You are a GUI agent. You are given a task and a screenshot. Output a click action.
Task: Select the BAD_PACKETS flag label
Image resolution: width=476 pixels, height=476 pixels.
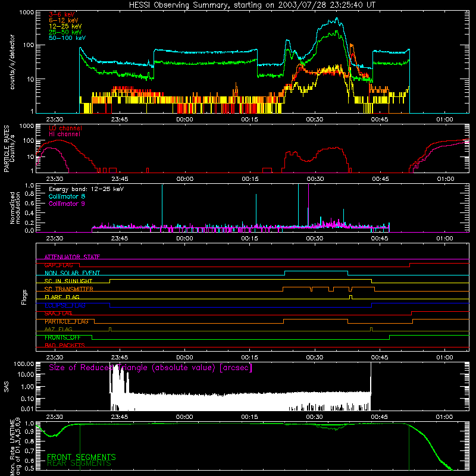65,345
